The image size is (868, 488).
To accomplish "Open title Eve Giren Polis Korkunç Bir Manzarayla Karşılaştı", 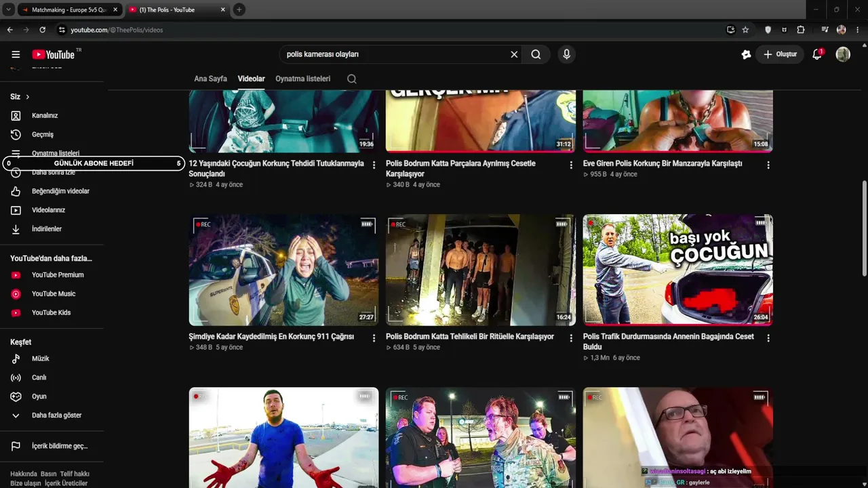I will (663, 163).
